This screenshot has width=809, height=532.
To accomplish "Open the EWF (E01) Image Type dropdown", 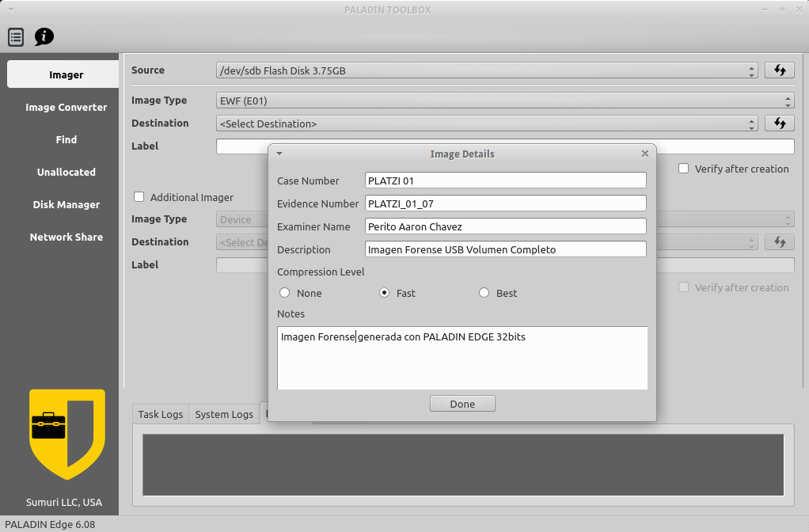I will (505, 101).
